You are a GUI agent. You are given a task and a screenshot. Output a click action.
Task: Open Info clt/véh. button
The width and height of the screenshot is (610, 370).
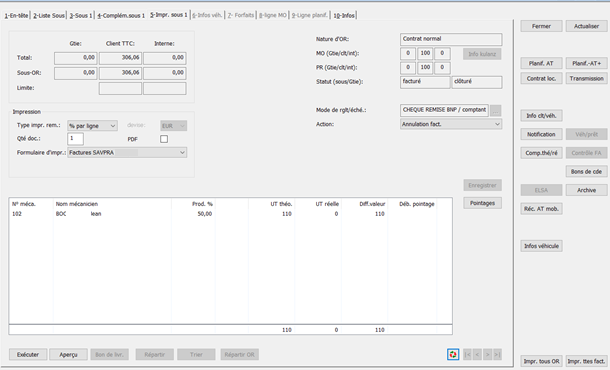coord(541,116)
